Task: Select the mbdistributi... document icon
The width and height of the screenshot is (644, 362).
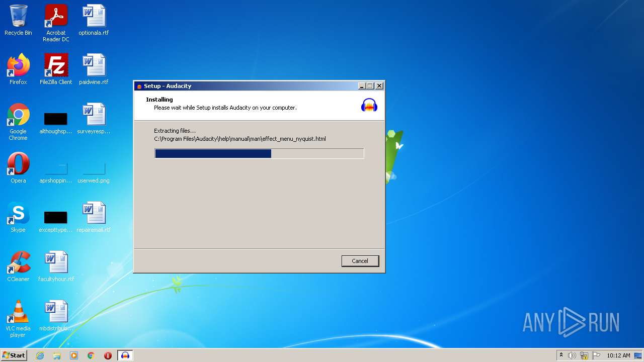Action: (56, 316)
